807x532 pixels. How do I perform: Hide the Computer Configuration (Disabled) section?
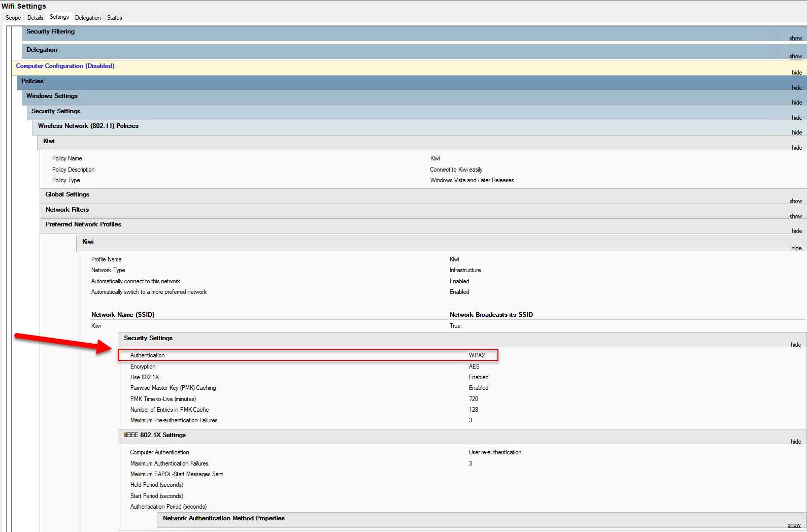796,73
